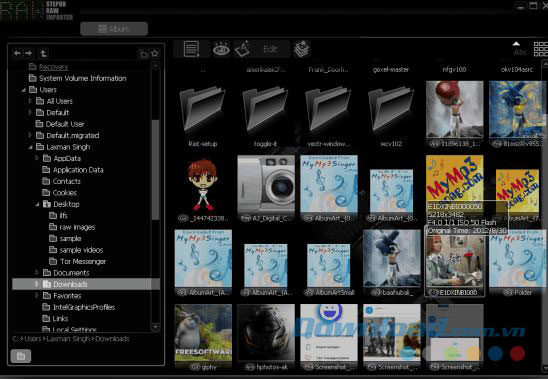Expand the All Users folder arrow
The width and height of the screenshot is (548, 380).
tap(30, 101)
